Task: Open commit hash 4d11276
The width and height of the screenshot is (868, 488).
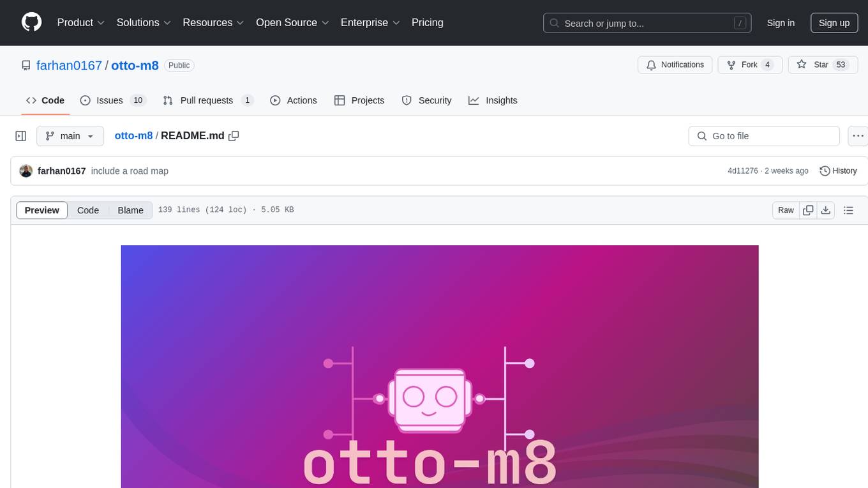Action: pos(743,171)
